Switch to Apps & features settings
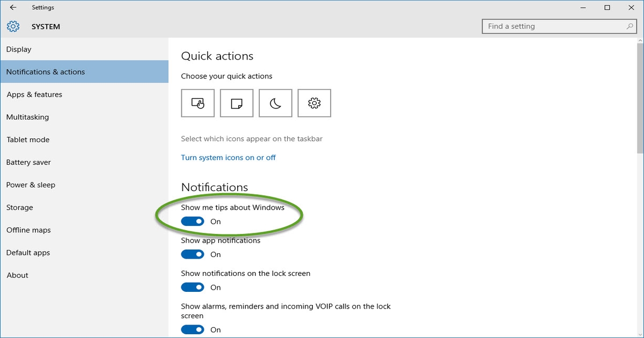 click(x=34, y=94)
